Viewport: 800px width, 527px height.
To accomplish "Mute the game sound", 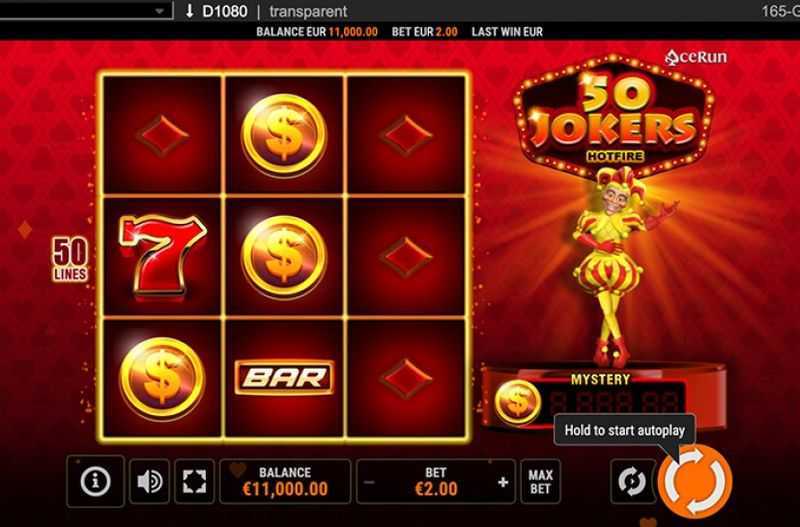I will click(149, 481).
